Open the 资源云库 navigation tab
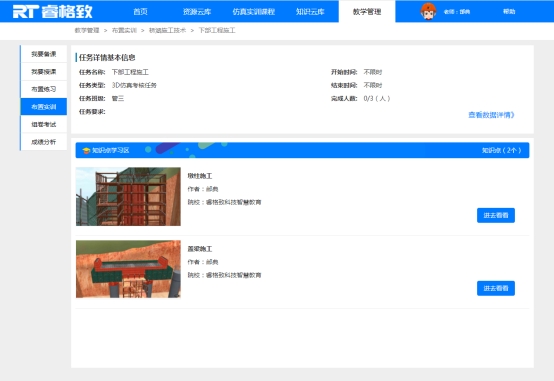This screenshot has height=381, width=554. point(197,11)
